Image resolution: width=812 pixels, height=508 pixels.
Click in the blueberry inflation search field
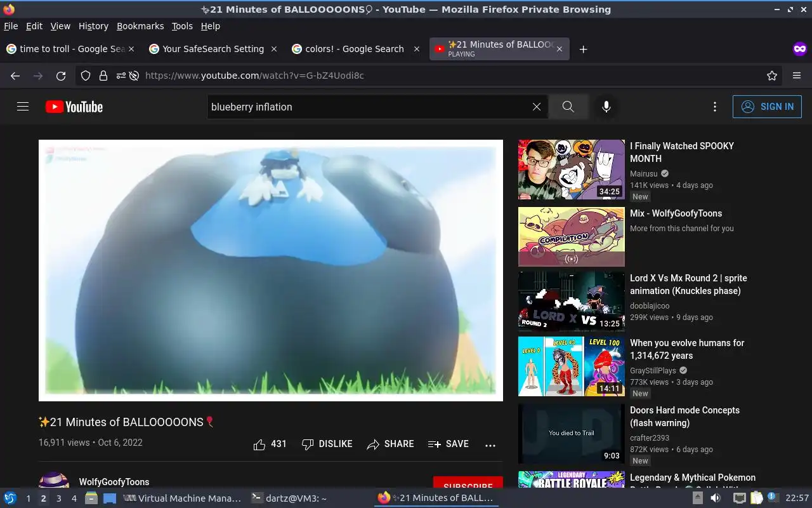click(368, 107)
